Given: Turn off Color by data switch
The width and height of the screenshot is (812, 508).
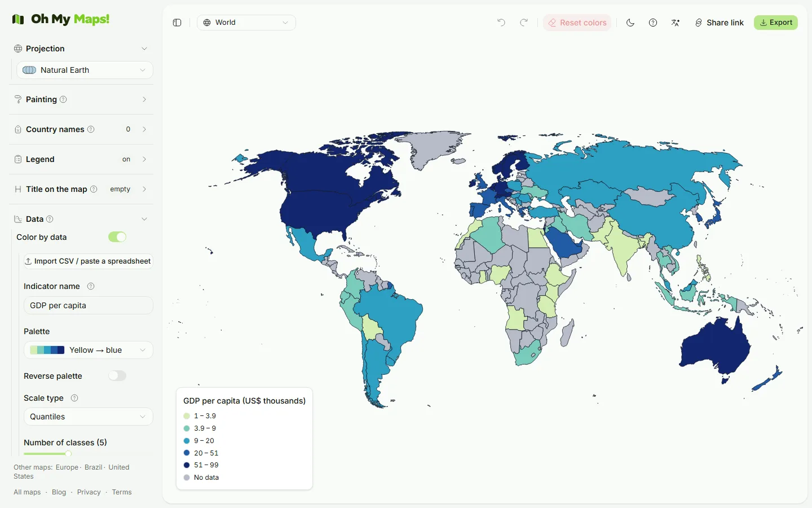Looking at the screenshot, I should point(117,237).
